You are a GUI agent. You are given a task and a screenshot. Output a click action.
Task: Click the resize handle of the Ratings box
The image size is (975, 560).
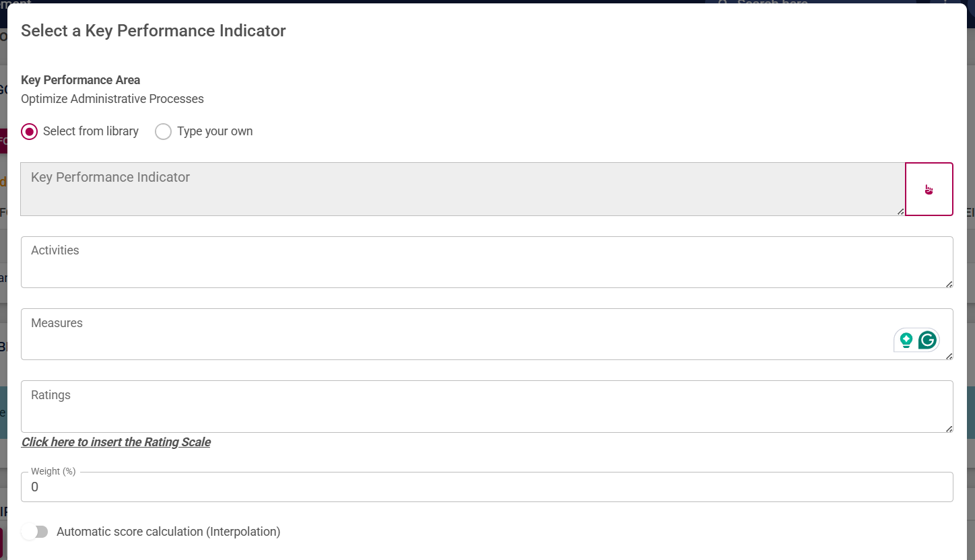(x=949, y=429)
